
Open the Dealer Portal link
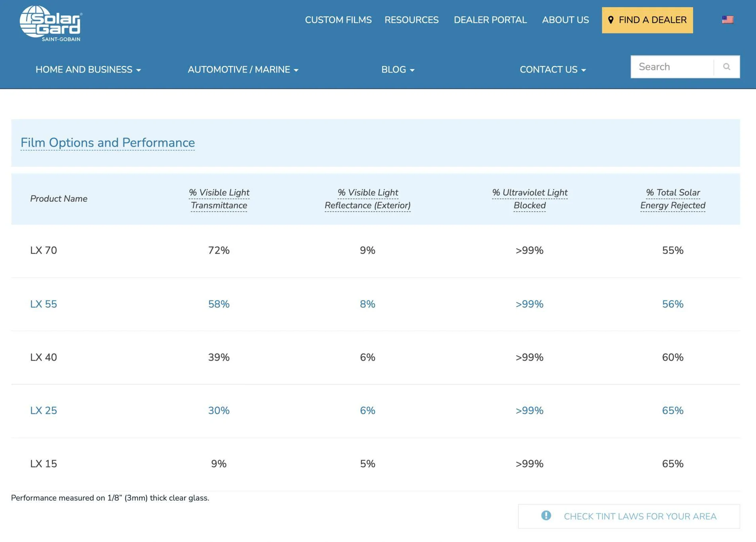[490, 20]
